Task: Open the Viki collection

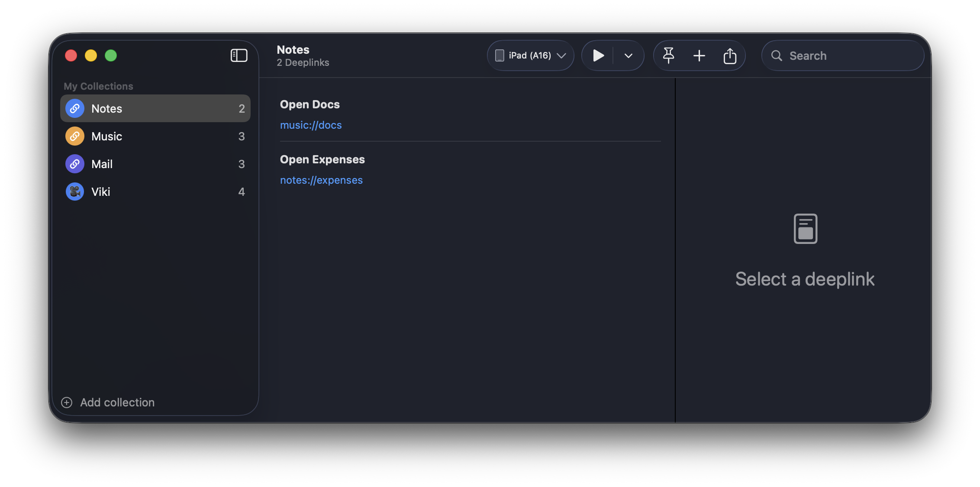Action: [155, 192]
